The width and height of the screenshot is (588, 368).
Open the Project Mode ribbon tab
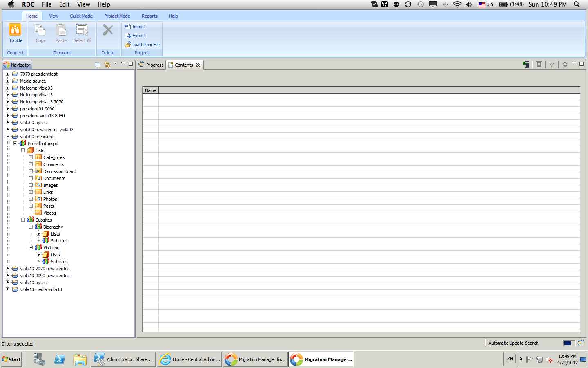(117, 16)
